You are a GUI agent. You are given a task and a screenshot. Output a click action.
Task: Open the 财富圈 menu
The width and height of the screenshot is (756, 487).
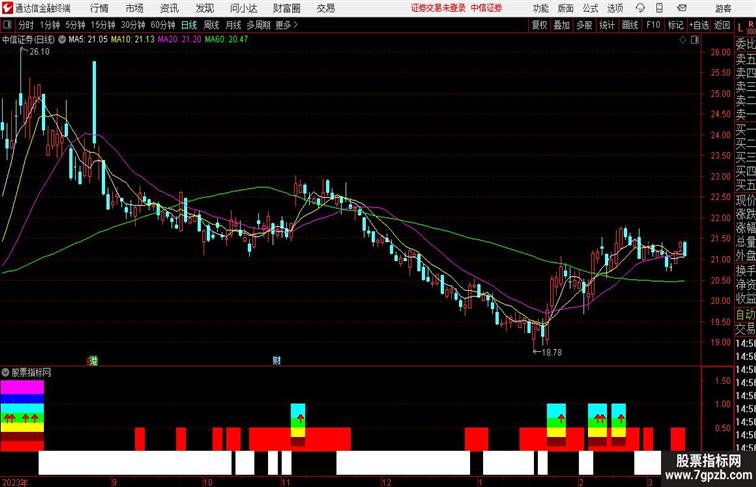pyautogui.click(x=287, y=8)
